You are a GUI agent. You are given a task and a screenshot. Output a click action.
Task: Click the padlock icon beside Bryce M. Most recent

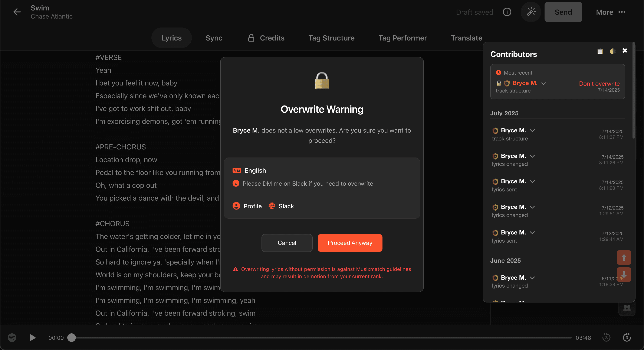(x=499, y=83)
